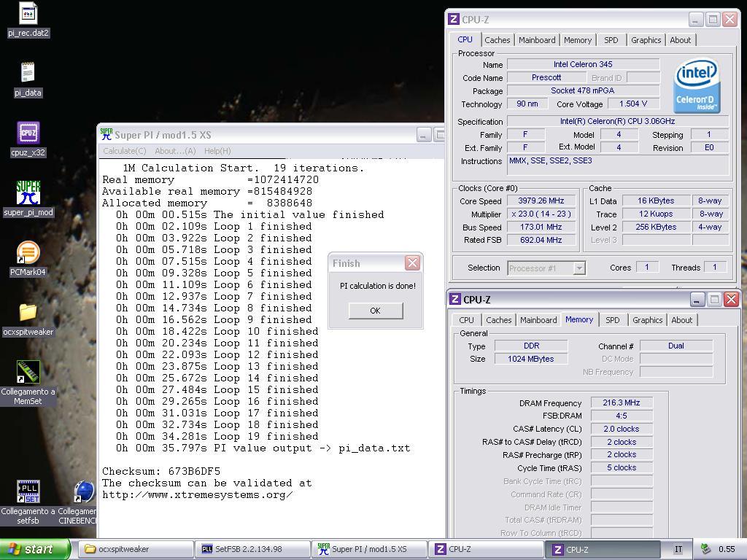The image size is (747, 560).
Task: Click the Specification Celeron 3.06GHz field
Action: coord(617,122)
